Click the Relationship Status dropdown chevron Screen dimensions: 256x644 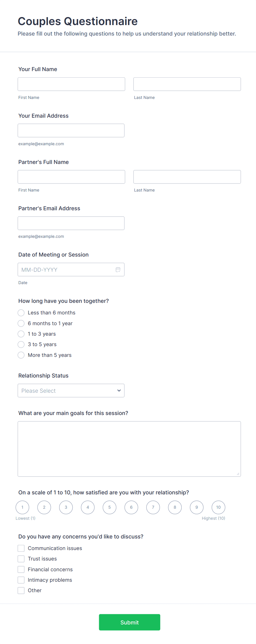pos(119,390)
